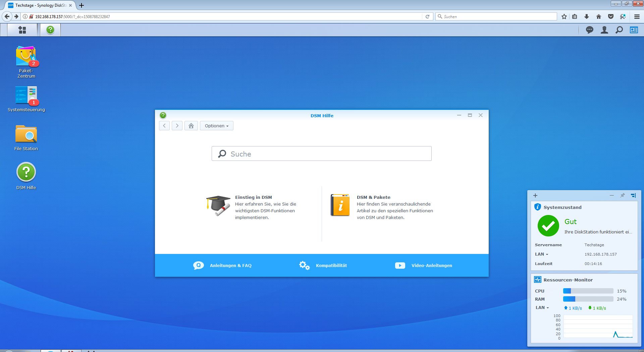Open the browser downloads arrow
Image resolution: width=644 pixels, height=352 pixels.
click(587, 16)
